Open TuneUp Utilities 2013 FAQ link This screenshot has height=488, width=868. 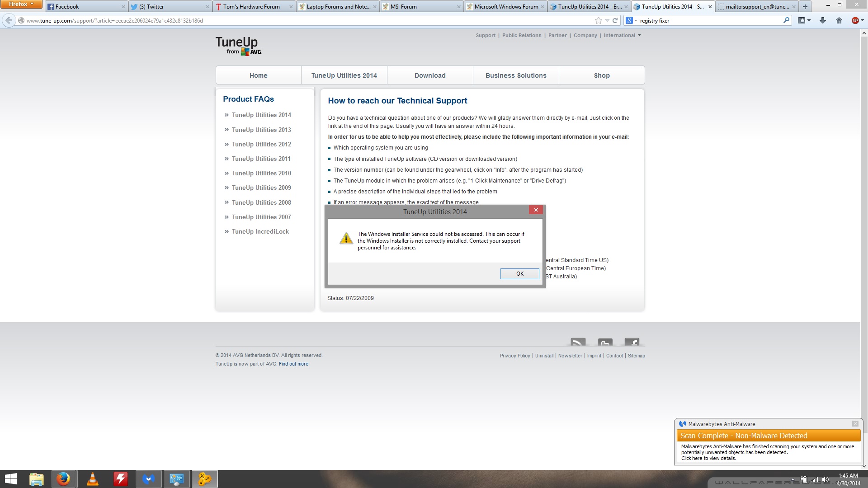click(x=261, y=130)
